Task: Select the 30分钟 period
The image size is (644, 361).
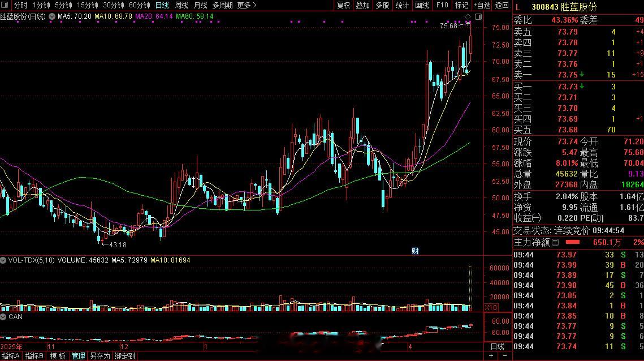Action: tap(113, 5)
